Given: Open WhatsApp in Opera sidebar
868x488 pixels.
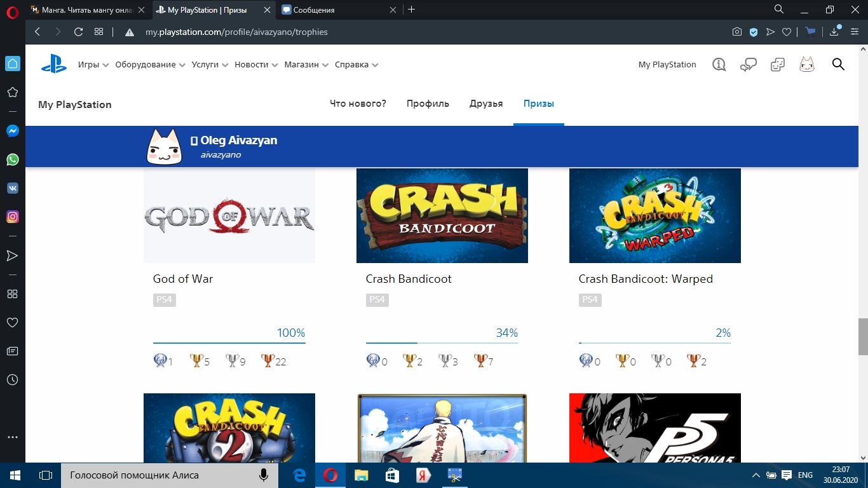Looking at the screenshot, I should click(12, 159).
